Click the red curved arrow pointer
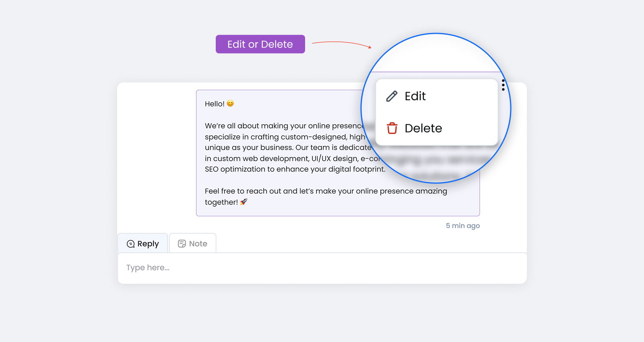Screen dimensions: 644x342 [342, 43]
